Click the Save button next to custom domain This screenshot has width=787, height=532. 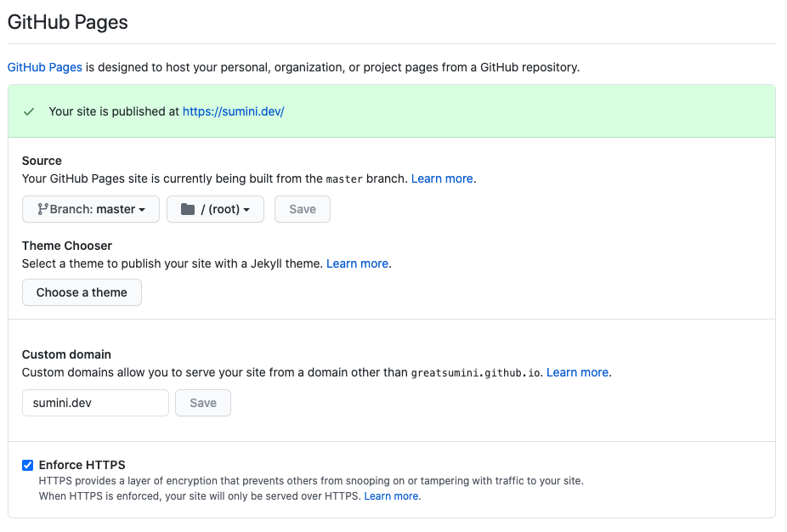point(202,403)
